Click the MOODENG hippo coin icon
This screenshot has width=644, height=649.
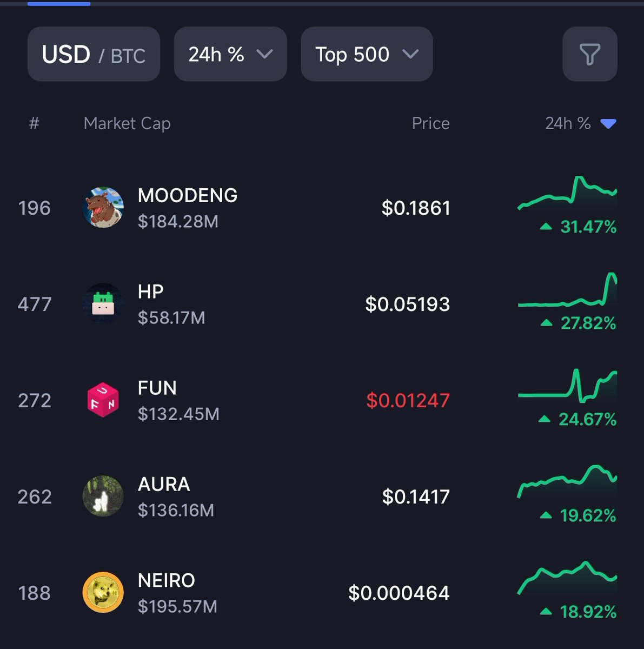point(103,208)
